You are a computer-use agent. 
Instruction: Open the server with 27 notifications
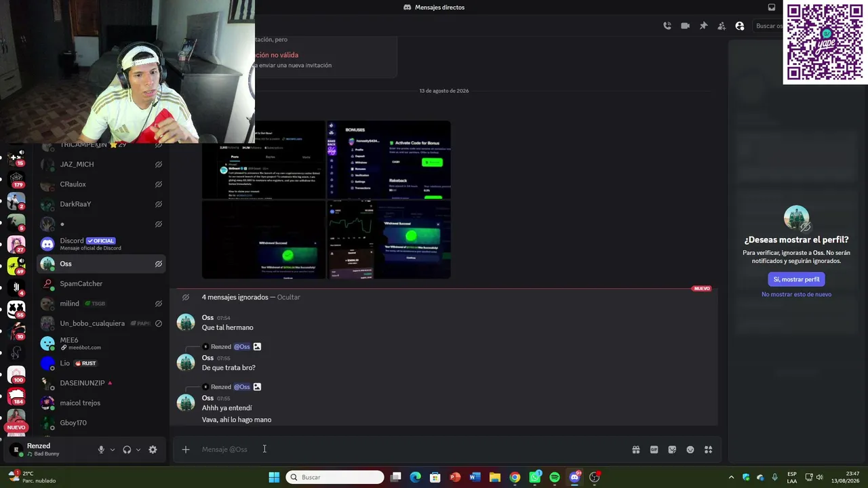[16, 244]
